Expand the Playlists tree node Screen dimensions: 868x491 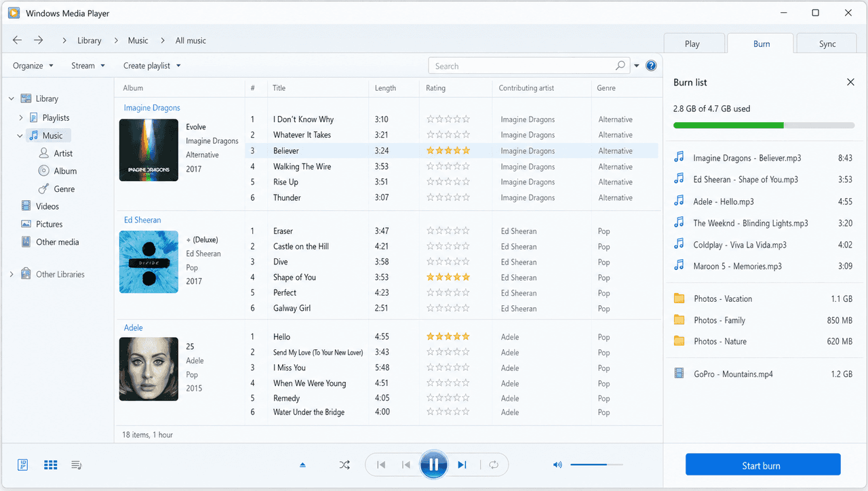(21, 118)
